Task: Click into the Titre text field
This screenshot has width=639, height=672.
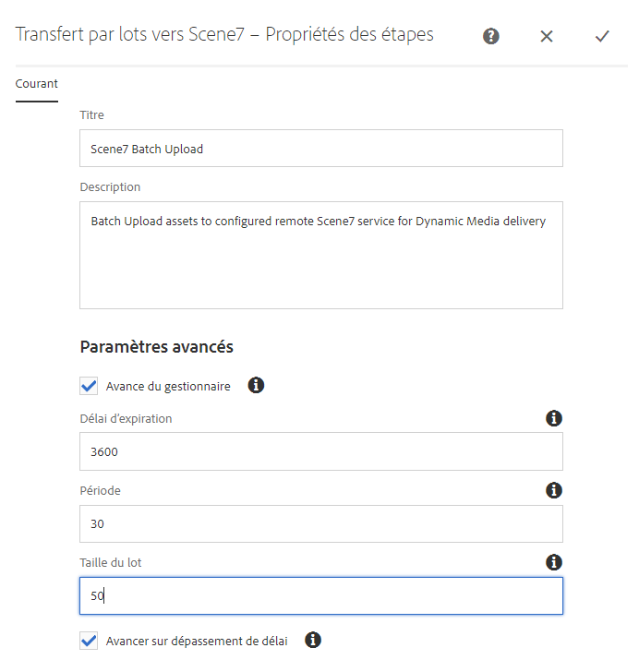Action: 321,149
